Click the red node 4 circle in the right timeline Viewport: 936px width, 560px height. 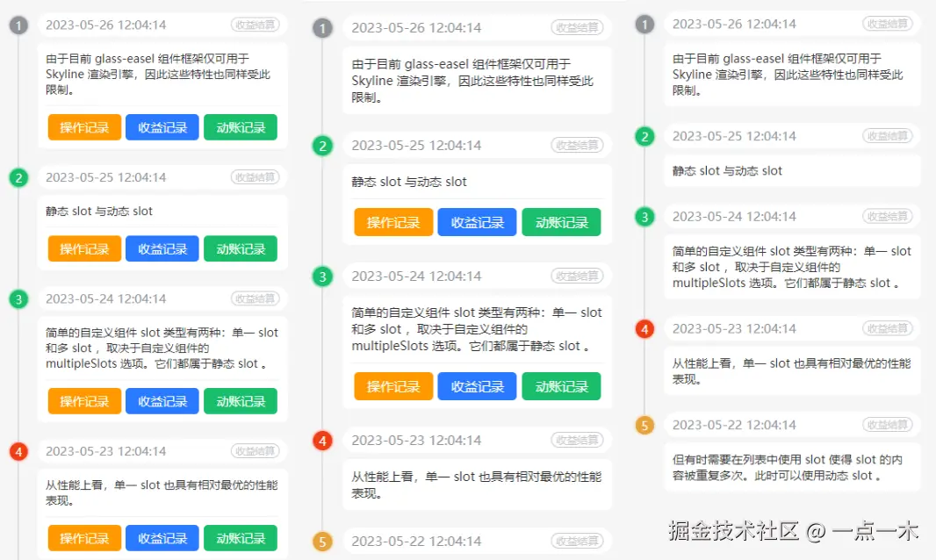[644, 329]
